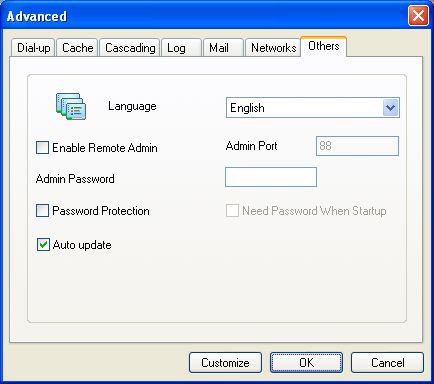Switch to the Cascading tab
The width and height of the screenshot is (434, 384).
pyautogui.click(x=130, y=48)
